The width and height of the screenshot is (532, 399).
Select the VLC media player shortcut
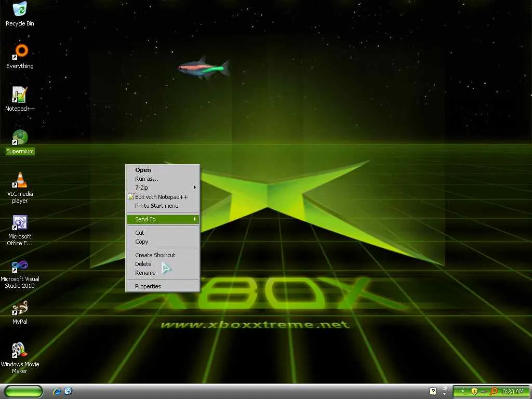(20, 187)
